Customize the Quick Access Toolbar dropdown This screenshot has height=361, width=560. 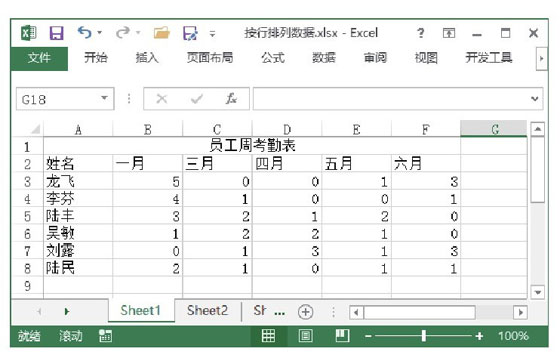click(212, 34)
